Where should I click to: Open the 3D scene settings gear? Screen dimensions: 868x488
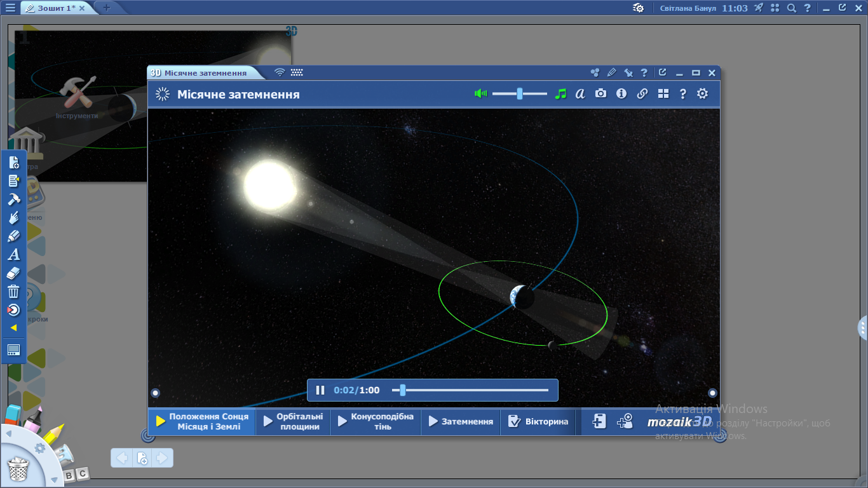(x=702, y=93)
